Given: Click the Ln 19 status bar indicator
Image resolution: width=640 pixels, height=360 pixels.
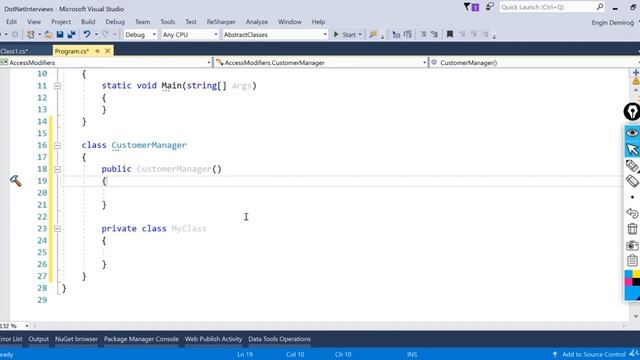Looking at the screenshot, I should tap(245, 354).
